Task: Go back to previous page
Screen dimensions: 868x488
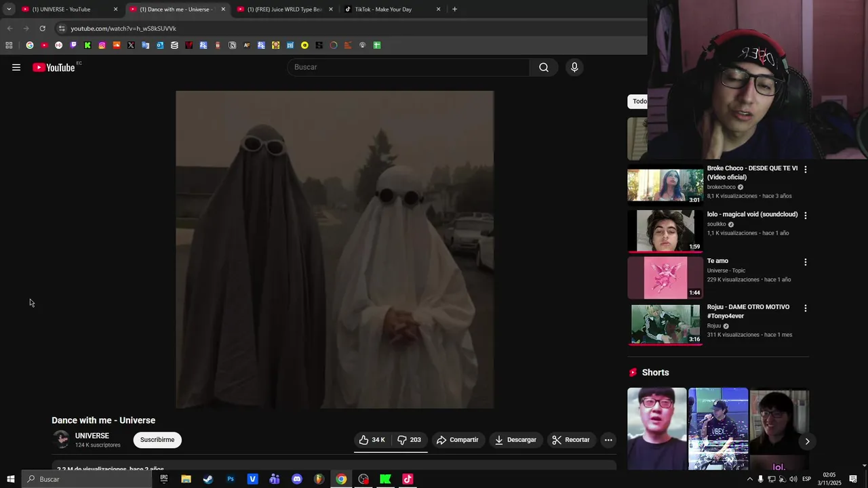Action: (x=9, y=28)
